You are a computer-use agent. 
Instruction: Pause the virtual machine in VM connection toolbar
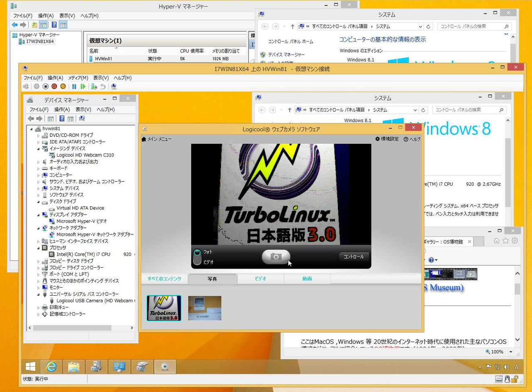74,86
